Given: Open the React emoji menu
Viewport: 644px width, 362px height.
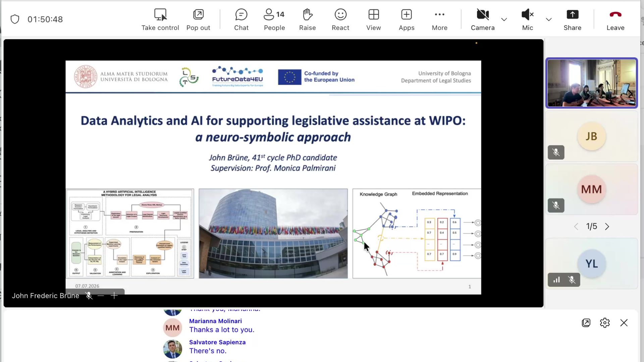Looking at the screenshot, I should tap(340, 19).
